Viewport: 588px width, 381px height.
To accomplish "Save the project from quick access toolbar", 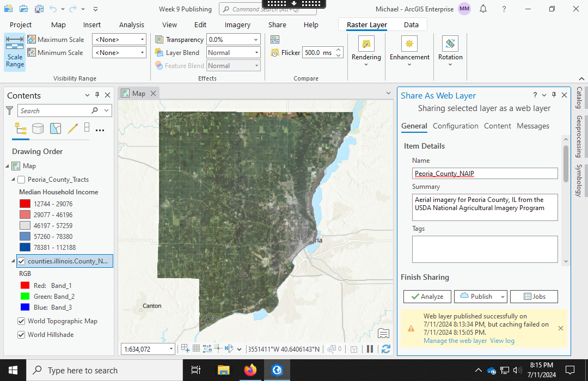I will tap(39, 9).
